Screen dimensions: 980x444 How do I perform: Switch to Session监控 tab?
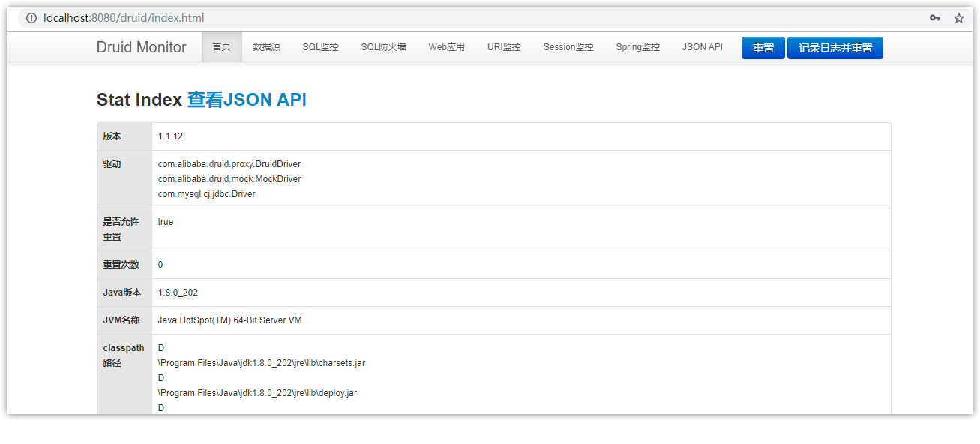pos(568,47)
